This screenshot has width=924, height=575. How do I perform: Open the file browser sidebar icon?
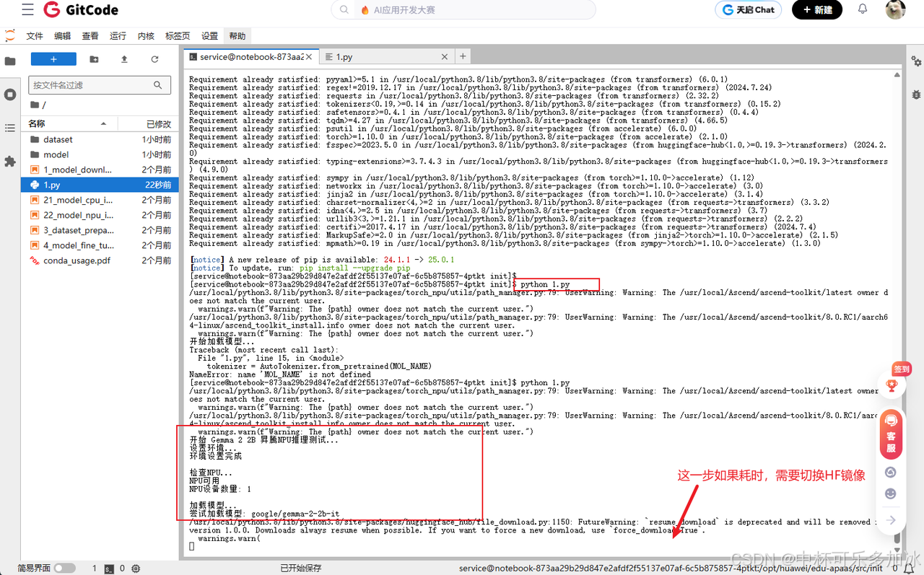tap(10, 61)
